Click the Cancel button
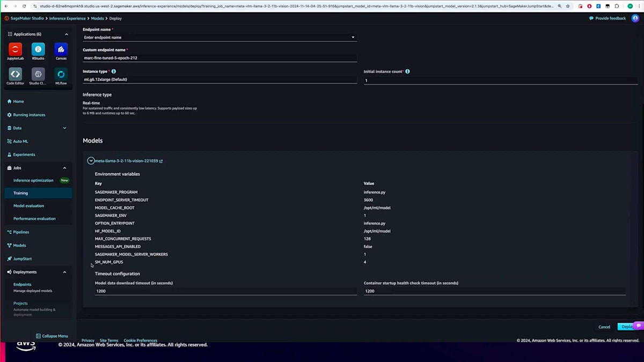This screenshot has height=362, width=644. [604, 327]
